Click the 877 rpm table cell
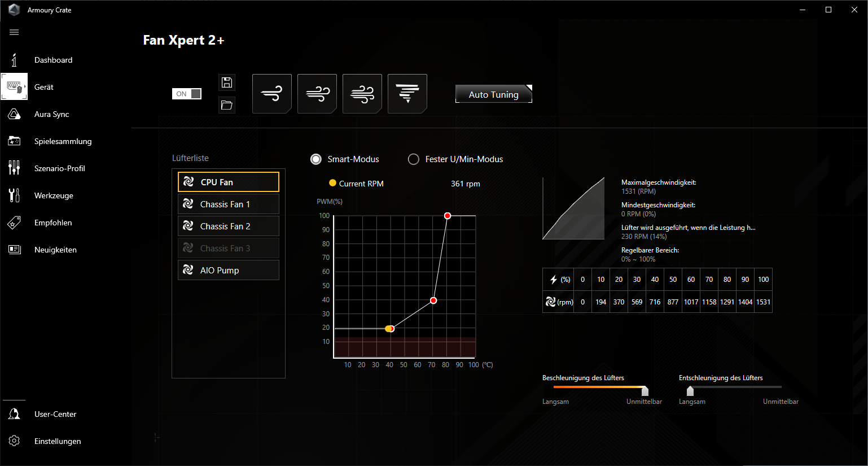The image size is (868, 466). 673,302
